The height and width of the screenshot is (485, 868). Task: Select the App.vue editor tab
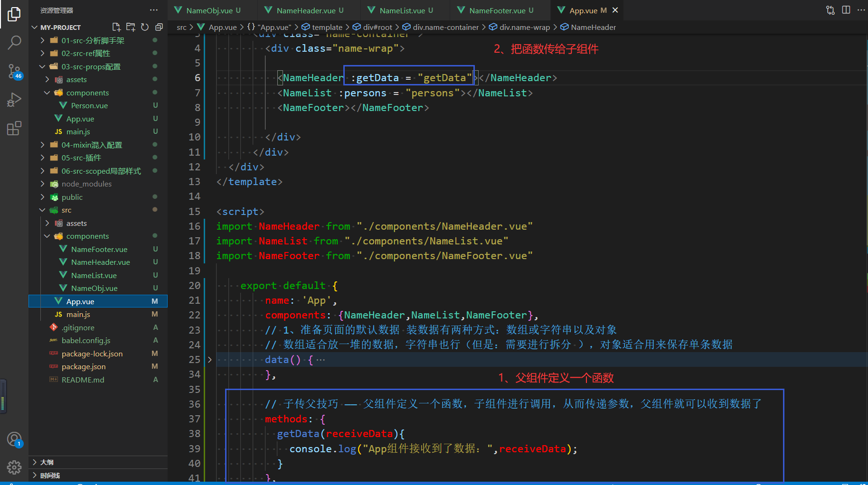tap(583, 10)
